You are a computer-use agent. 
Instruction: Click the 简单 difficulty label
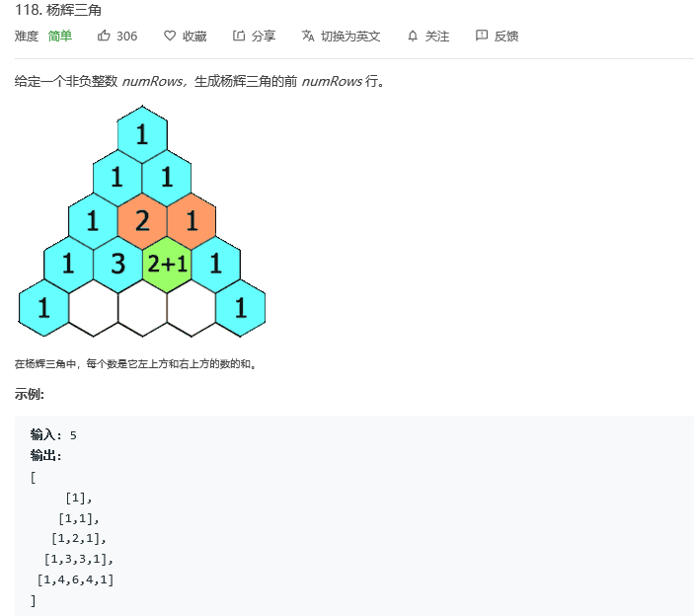60,37
